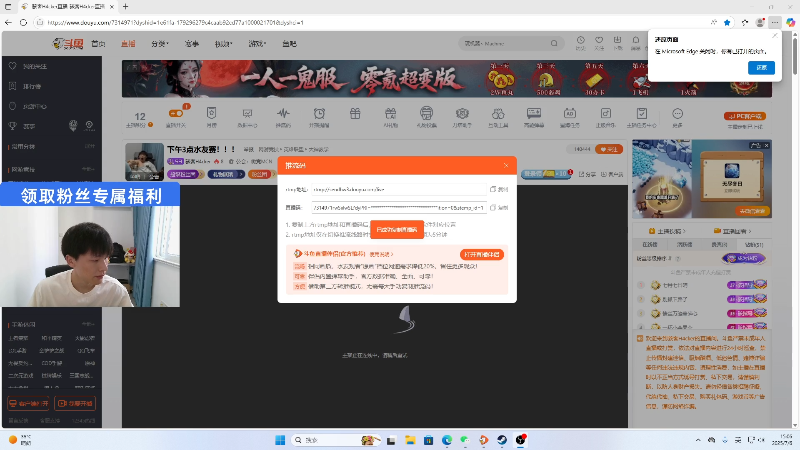The image size is (800, 450).
Task: Open the AI gift box tool icon
Action: click(x=390, y=113)
